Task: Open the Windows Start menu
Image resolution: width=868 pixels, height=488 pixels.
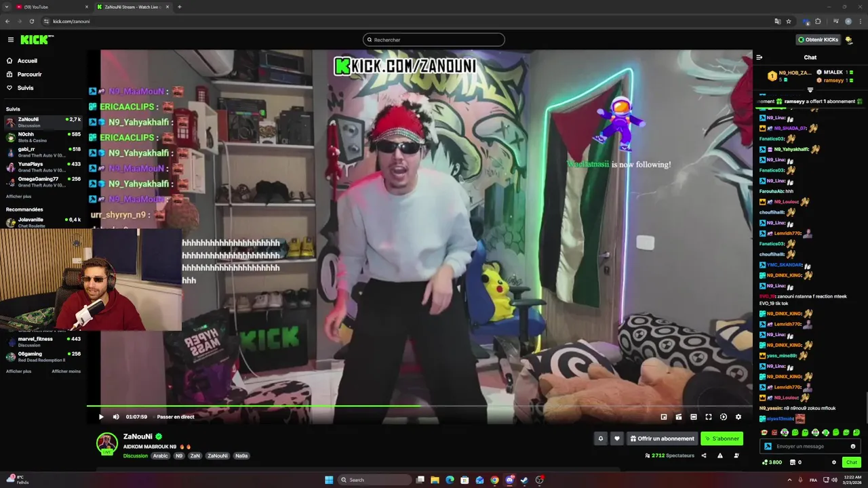Action: click(x=329, y=480)
